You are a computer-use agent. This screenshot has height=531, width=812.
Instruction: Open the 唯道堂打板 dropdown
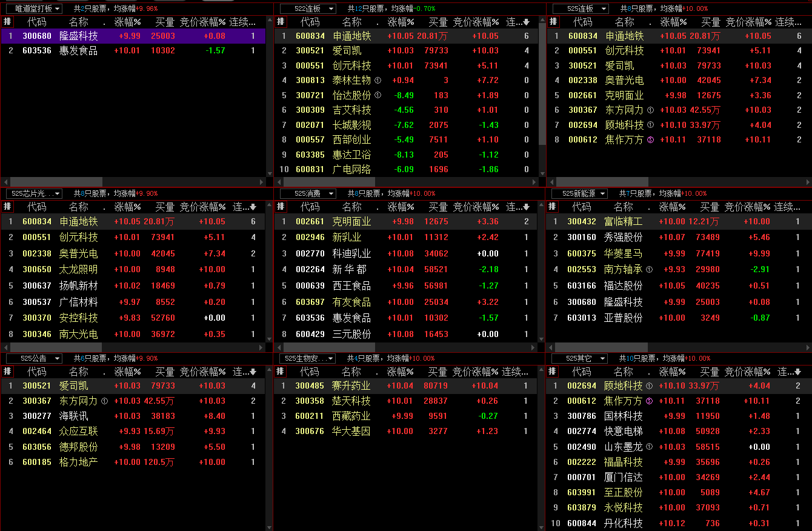pos(57,8)
